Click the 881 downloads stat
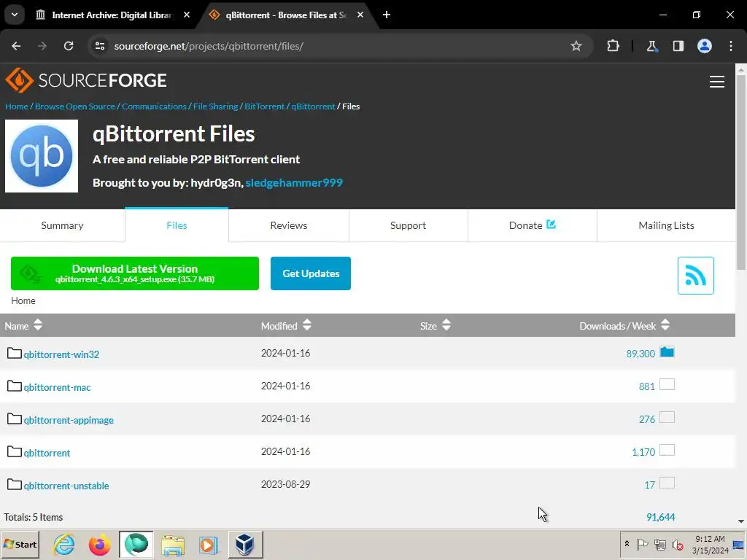747x560 pixels. 646,386
